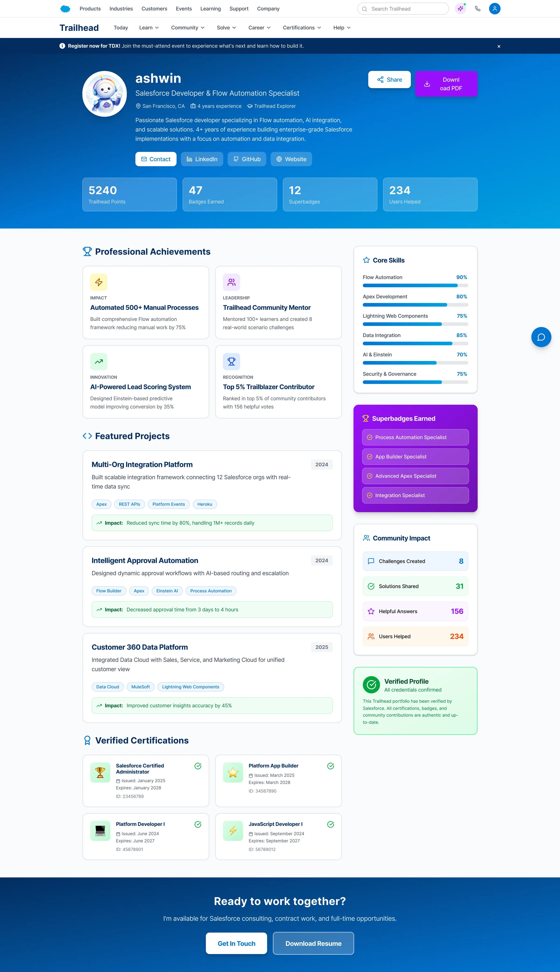Image resolution: width=560 pixels, height=972 pixels.
Task: Open the user account avatar icon
Action: (x=495, y=8)
